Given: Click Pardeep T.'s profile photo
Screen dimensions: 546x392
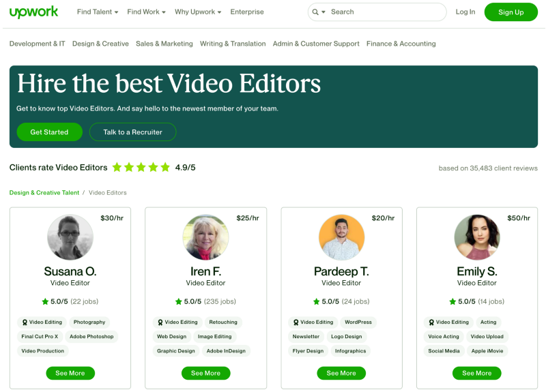Looking at the screenshot, I should (341, 237).
